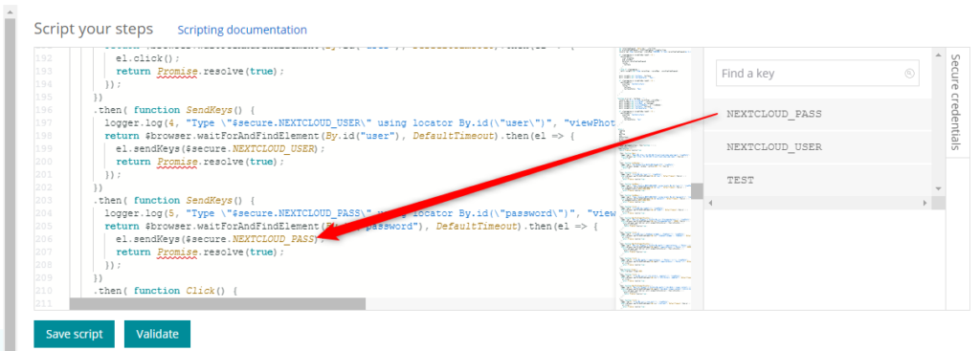Click the Validate button

coord(158,334)
